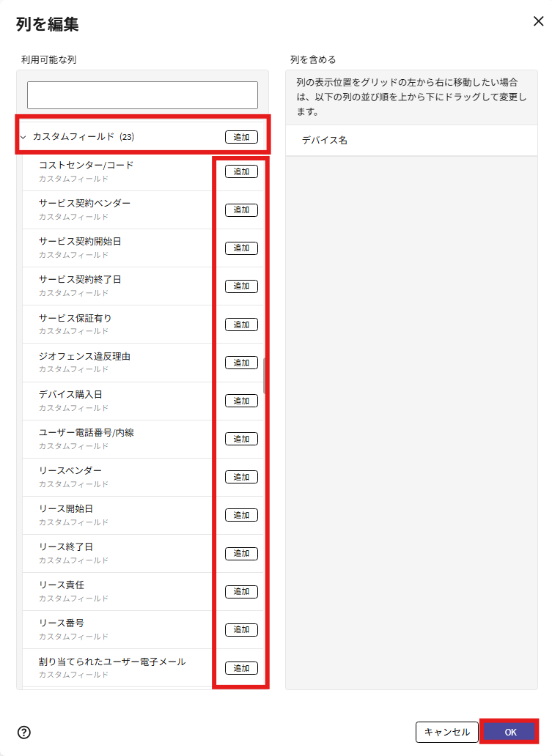Image resolution: width=552 pixels, height=756 pixels.
Task: Add the サービス契約終了日 column
Action: click(241, 286)
